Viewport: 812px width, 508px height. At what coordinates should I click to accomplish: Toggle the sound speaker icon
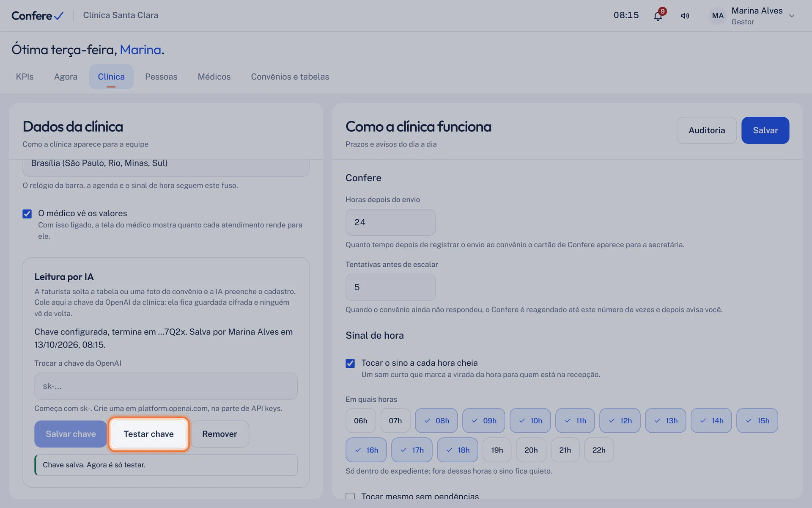[x=685, y=16]
